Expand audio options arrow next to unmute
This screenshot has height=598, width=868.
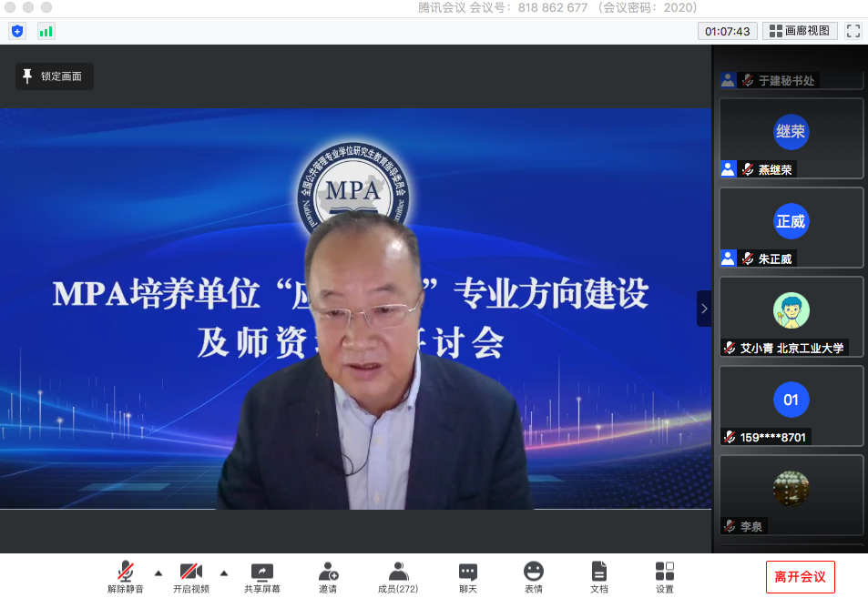158,573
